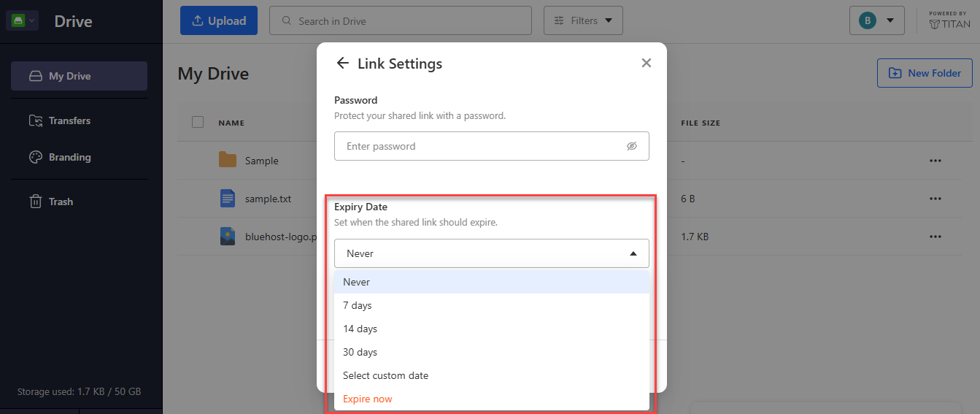
Task: Click the My Drive disk icon
Action: [35, 76]
